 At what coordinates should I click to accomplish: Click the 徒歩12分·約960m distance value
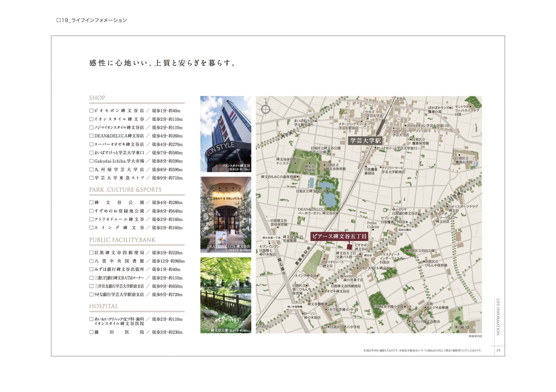(168, 261)
